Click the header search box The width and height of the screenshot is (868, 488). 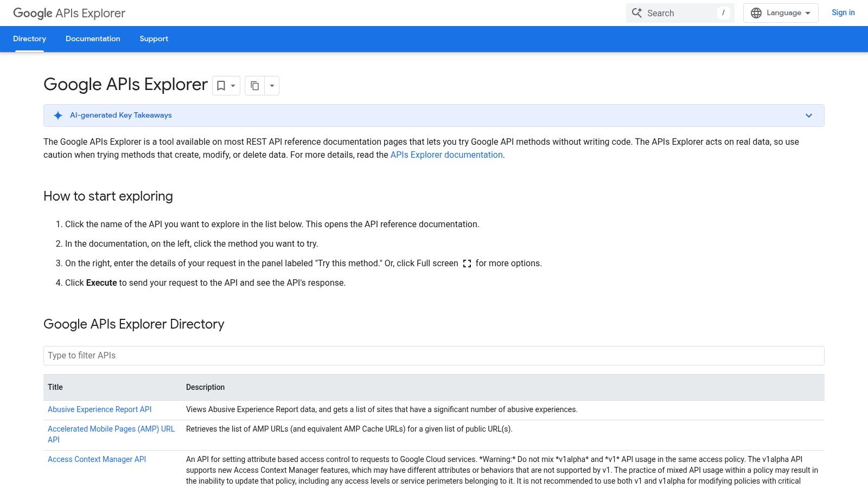[678, 12]
